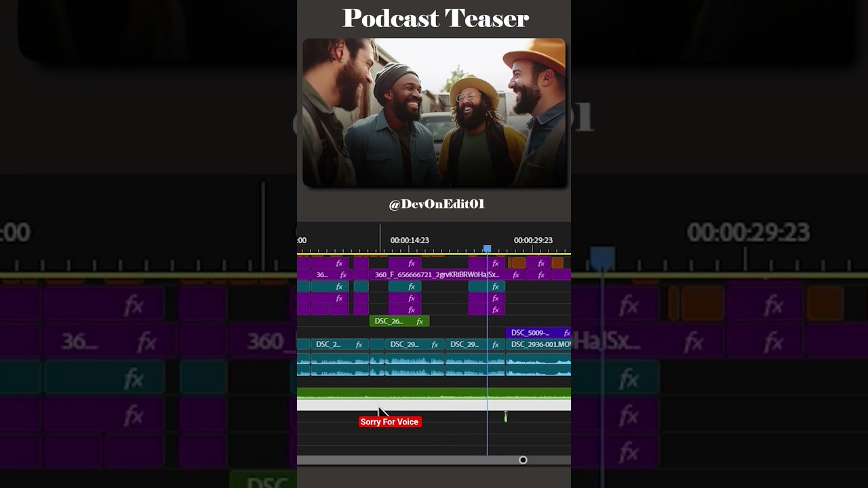Select the 360_F_656666721 clip in the timeline
Screen dimensions: 868x488
tap(448, 274)
